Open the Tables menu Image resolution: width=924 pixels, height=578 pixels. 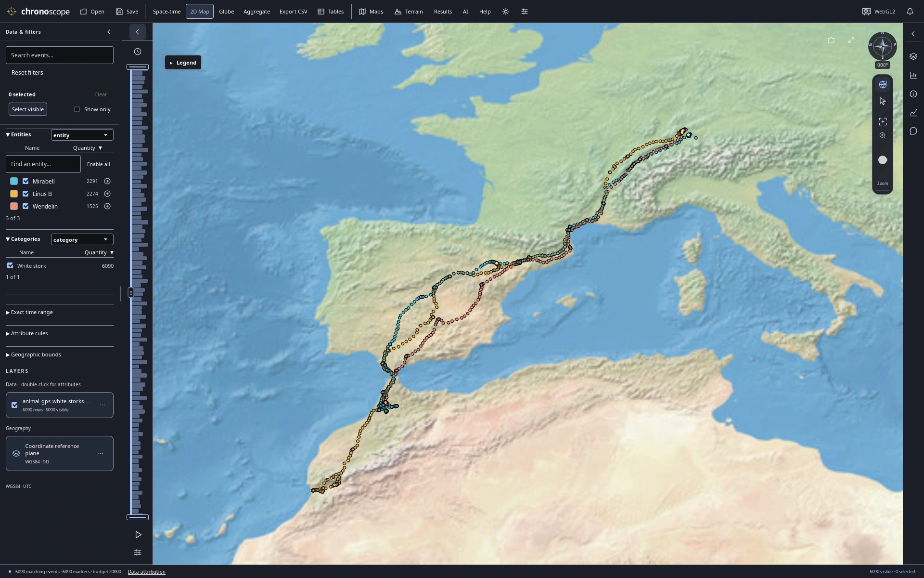[x=331, y=12]
